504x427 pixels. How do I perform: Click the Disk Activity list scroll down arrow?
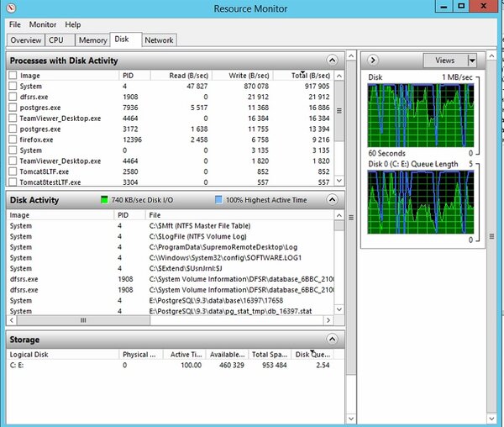tap(339, 309)
